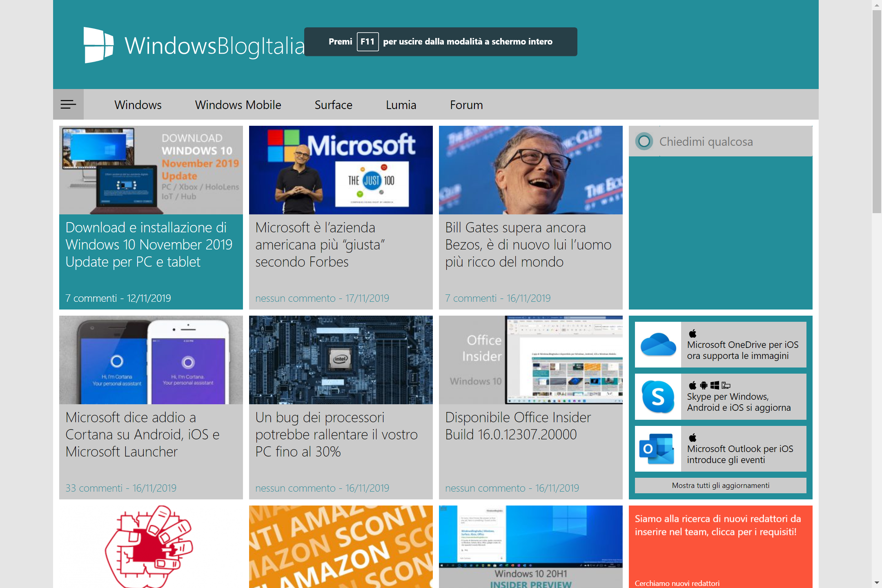Open the OneDrive cloud icon tile
Screen dimensions: 882x588
pos(658,345)
